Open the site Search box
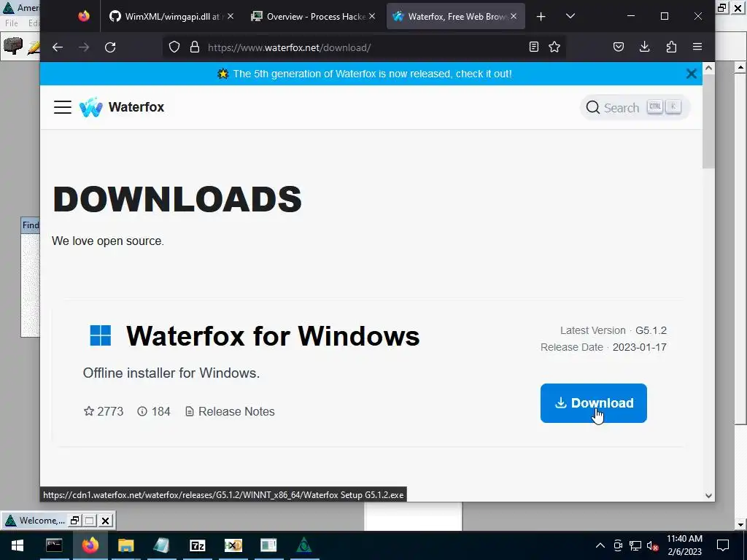 [x=635, y=108]
